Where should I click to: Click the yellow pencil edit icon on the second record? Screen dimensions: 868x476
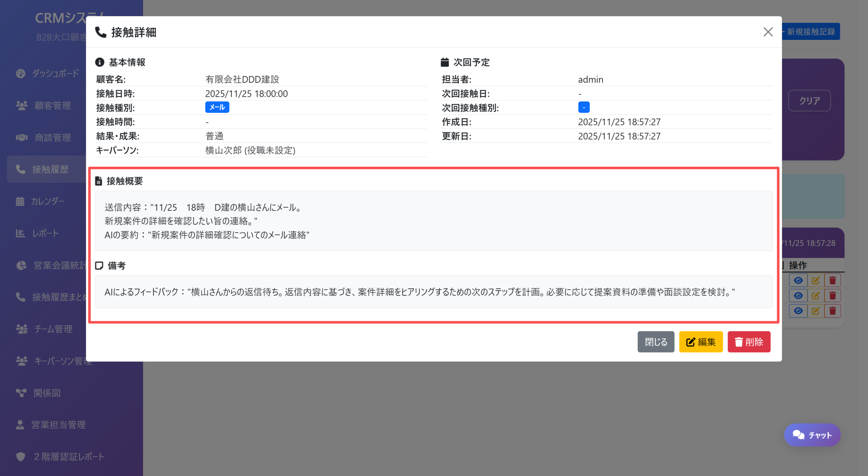click(x=816, y=295)
